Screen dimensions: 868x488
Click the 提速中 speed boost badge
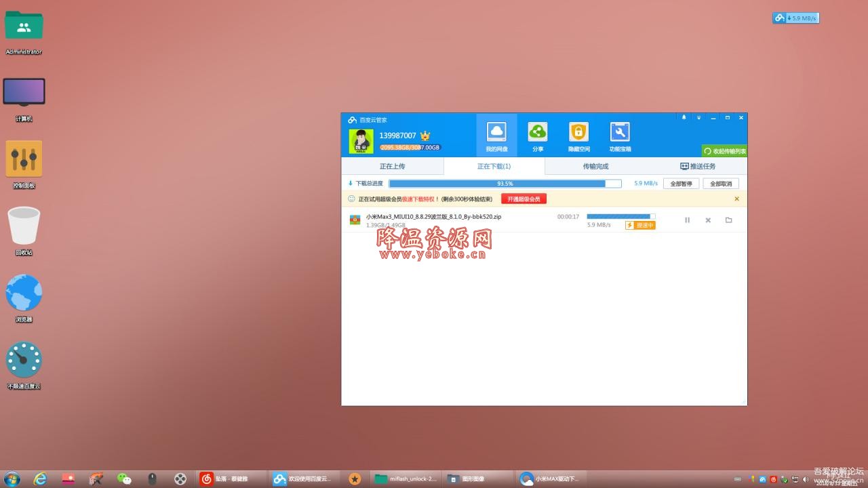click(x=640, y=225)
